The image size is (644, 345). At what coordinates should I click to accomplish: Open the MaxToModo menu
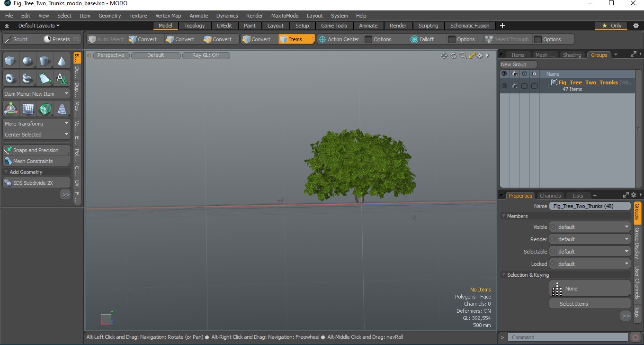pyautogui.click(x=285, y=16)
